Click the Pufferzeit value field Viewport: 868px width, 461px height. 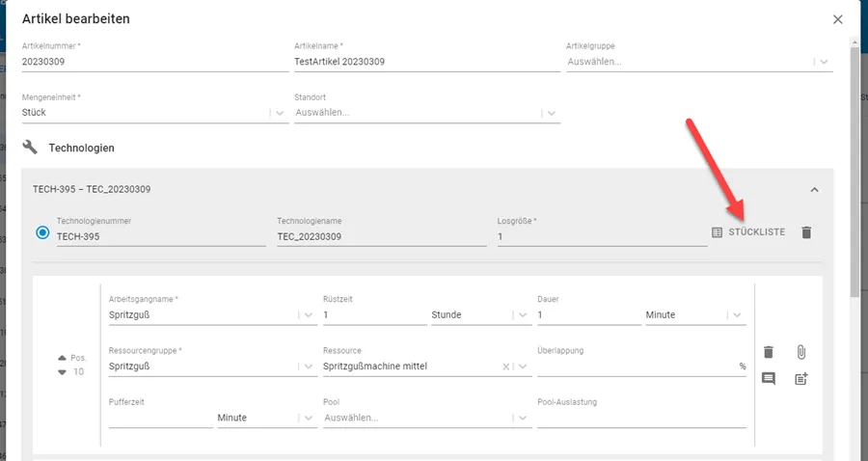[160, 418]
